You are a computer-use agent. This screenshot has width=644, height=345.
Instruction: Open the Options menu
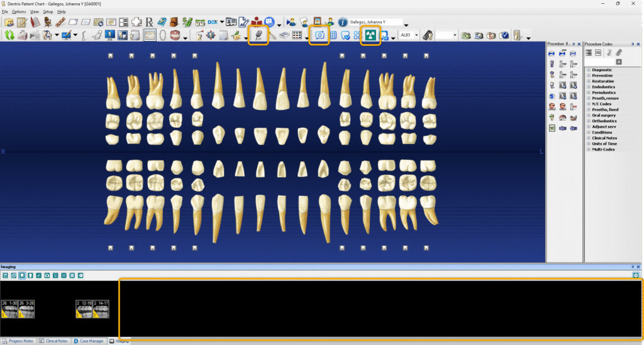(19, 12)
